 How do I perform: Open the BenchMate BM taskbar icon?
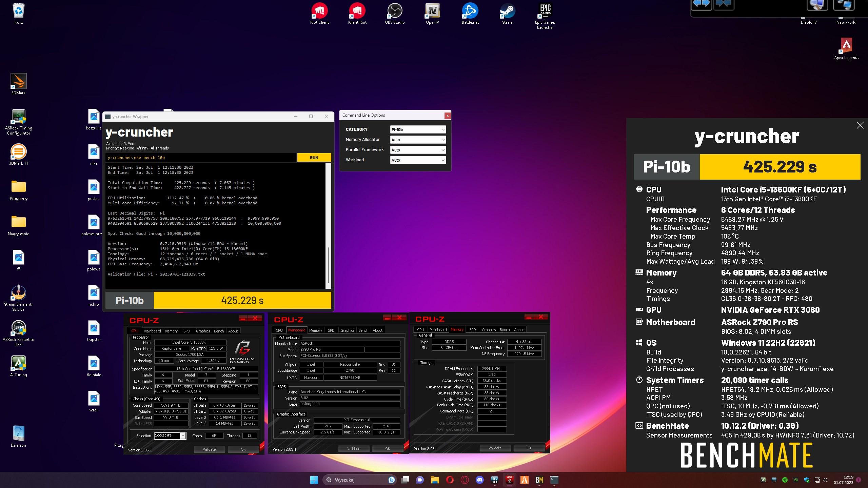pyautogui.click(x=539, y=480)
